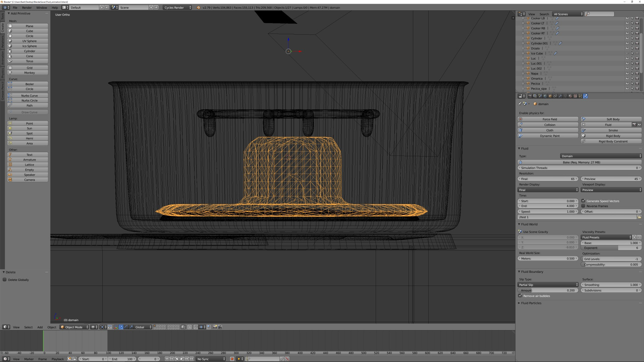The height and width of the screenshot is (362, 644).
Task: Open the Object Constraints chain tab icon
Action: pos(555,96)
